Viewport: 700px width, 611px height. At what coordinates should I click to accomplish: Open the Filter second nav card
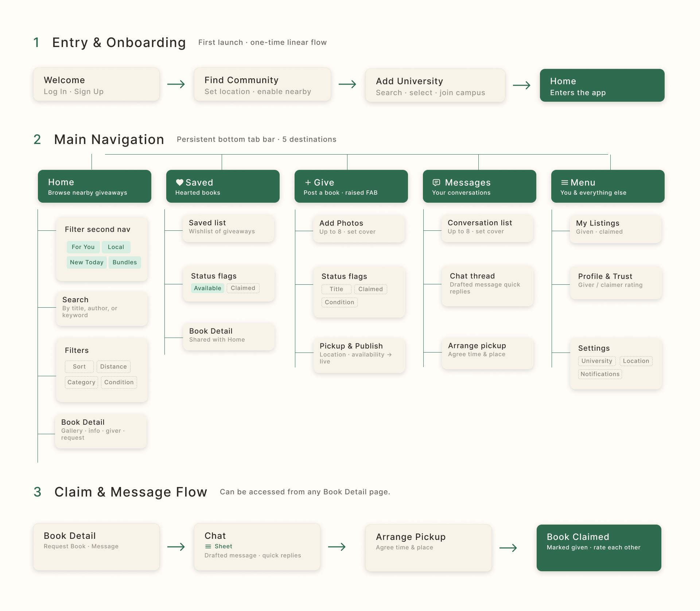[x=102, y=249]
